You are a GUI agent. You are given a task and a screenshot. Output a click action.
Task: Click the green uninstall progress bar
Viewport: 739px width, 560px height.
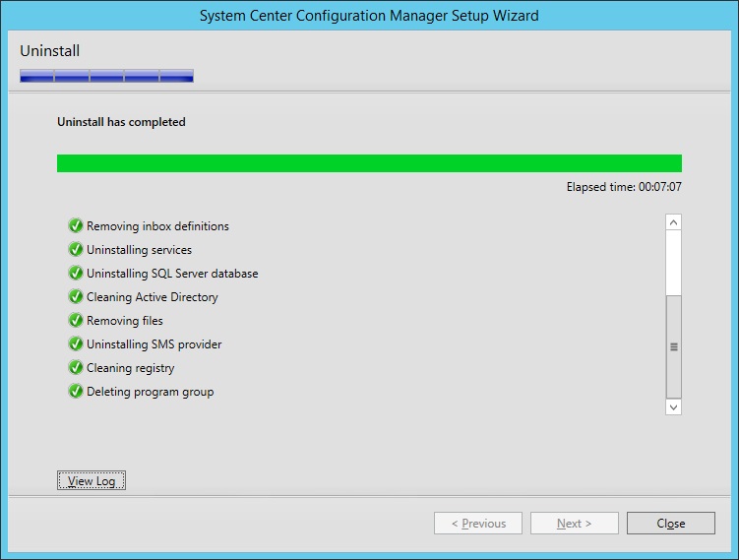(369, 163)
